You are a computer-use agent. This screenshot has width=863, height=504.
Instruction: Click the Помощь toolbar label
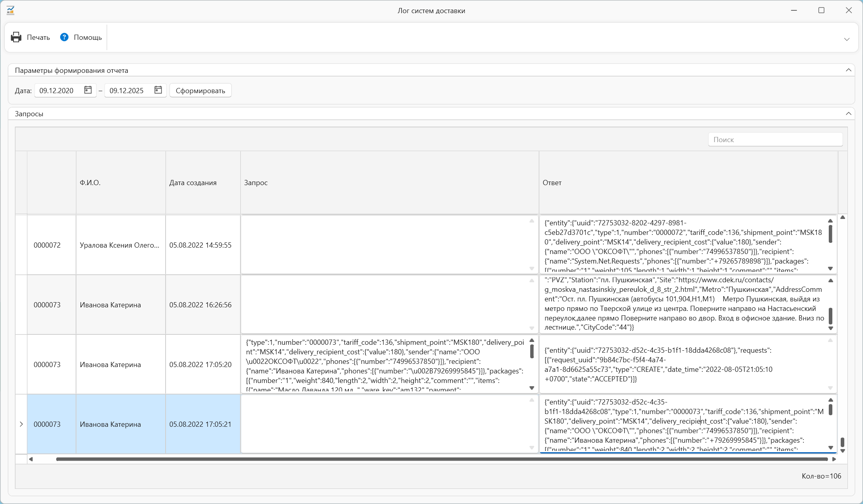[88, 37]
